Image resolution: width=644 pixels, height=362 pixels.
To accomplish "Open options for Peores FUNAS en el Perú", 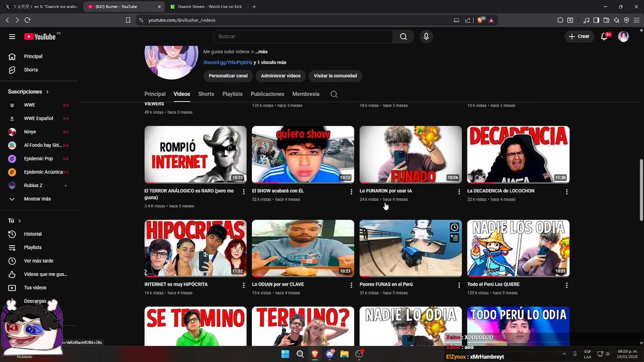I will [x=459, y=285].
